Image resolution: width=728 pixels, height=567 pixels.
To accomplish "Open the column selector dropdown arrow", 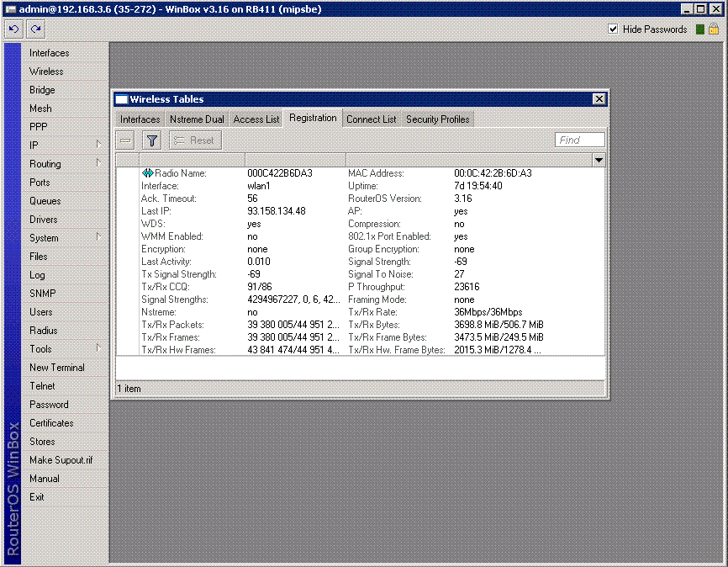I will 599,160.
